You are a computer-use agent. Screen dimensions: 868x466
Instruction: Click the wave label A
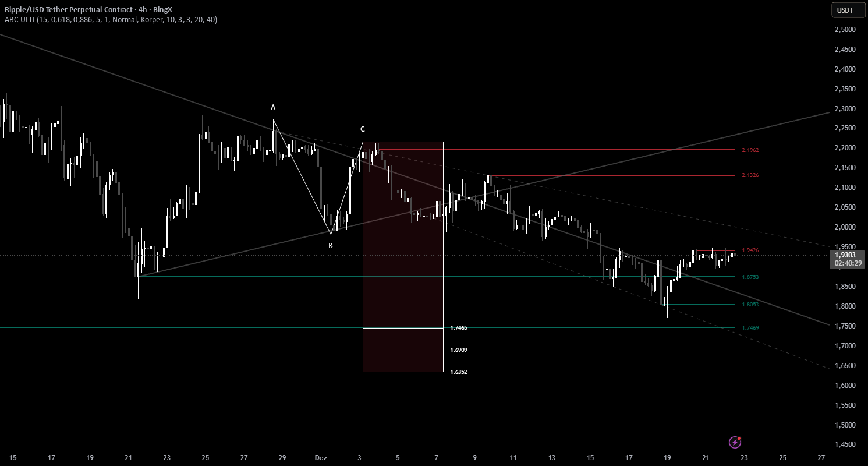click(x=273, y=107)
